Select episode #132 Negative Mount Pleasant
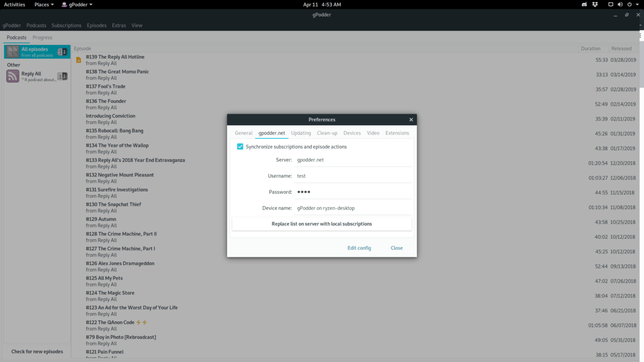Image resolution: width=644 pixels, height=362 pixels. (x=355, y=178)
